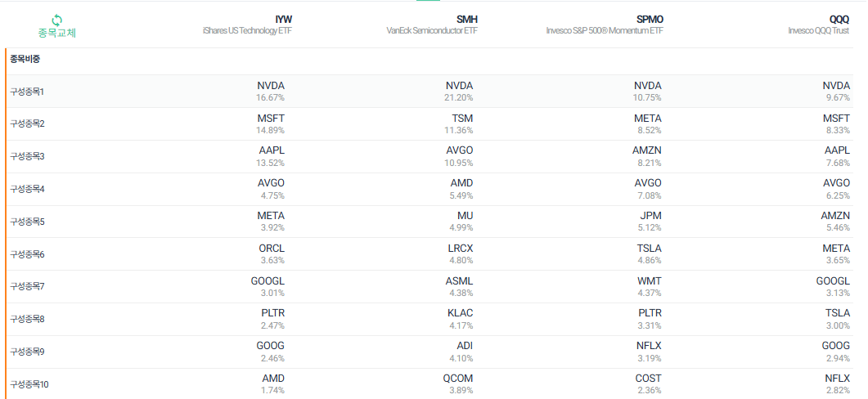Image resolution: width=868 pixels, height=399 pixels.
Task: Select the 구성종목6 row label
Action: pyautogui.click(x=27, y=254)
